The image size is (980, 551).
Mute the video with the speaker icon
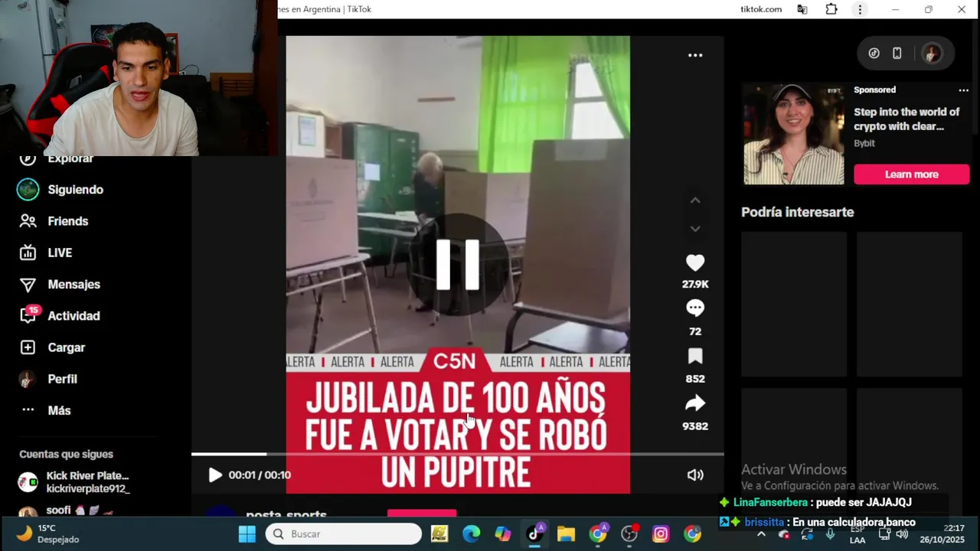tap(695, 475)
